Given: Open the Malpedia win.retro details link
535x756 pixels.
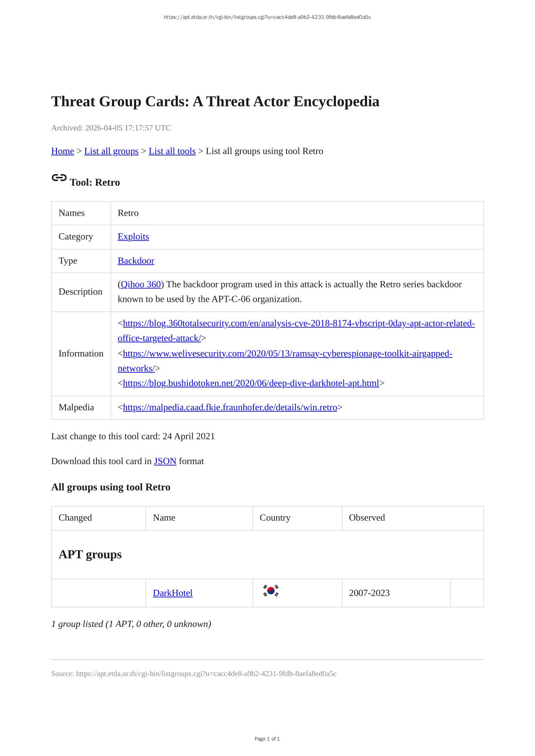Looking at the screenshot, I should click(x=230, y=407).
